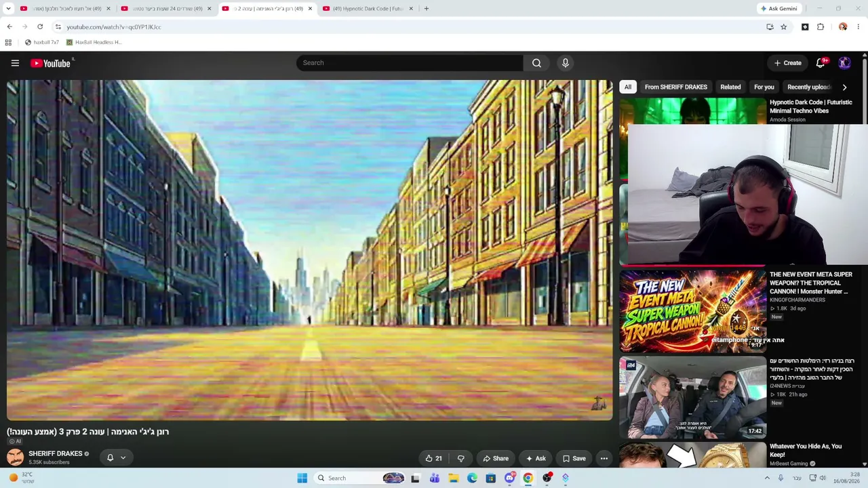Select the For you filter chip
The height and width of the screenshot is (488, 868).
point(764,87)
